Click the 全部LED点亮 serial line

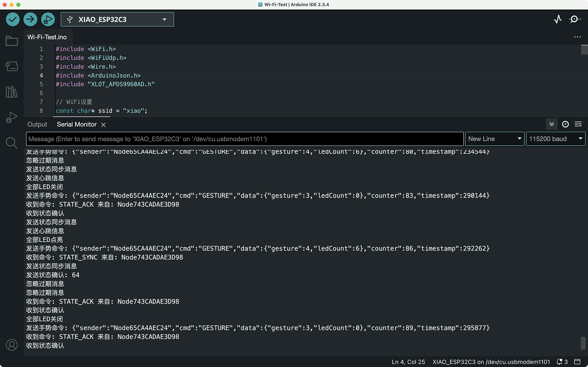pyautogui.click(x=44, y=240)
